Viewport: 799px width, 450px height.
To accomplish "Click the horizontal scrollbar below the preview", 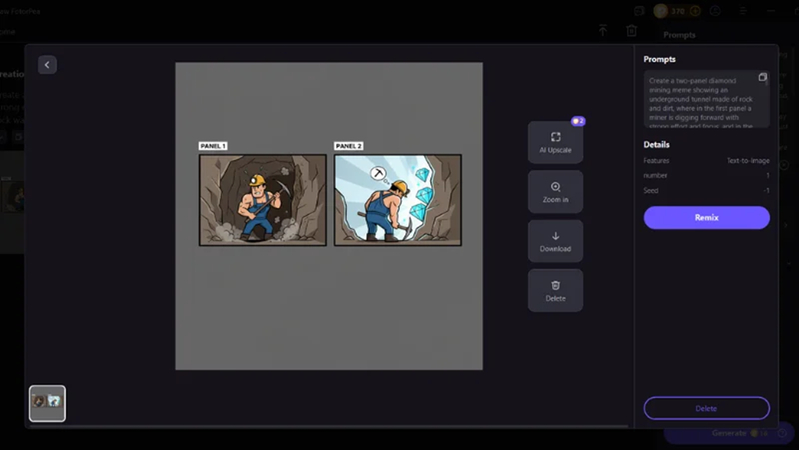I will 330,427.
